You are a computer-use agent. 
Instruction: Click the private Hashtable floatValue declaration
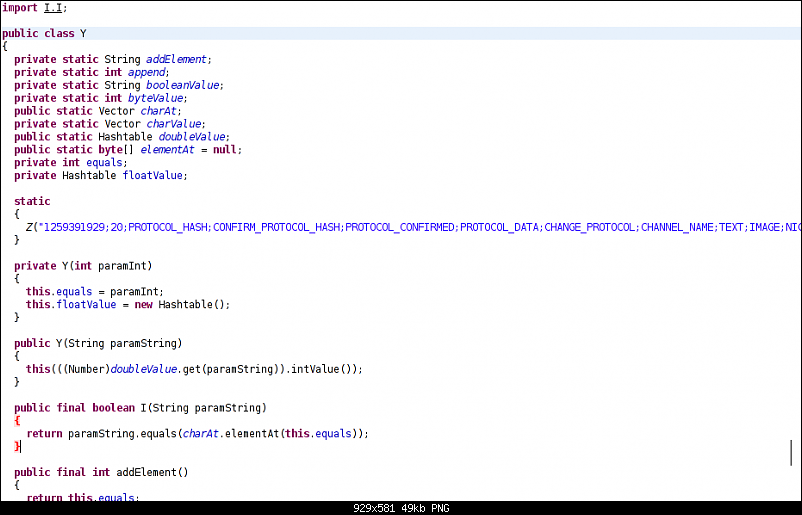(x=101, y=175)
